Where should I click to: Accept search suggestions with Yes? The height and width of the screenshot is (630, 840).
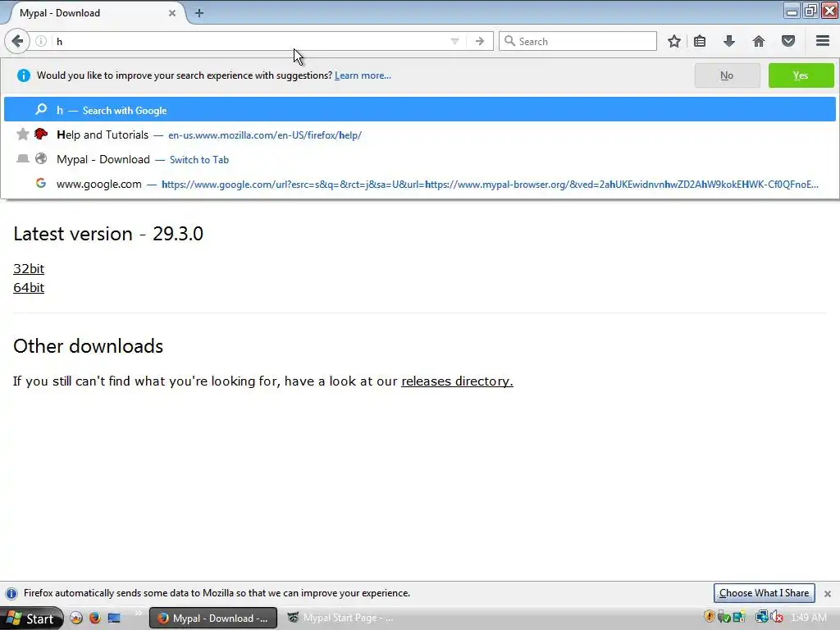[x=801, y=75]
